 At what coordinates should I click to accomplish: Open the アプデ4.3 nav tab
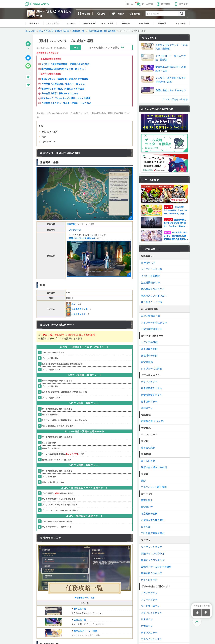click(x=71, y=24)
